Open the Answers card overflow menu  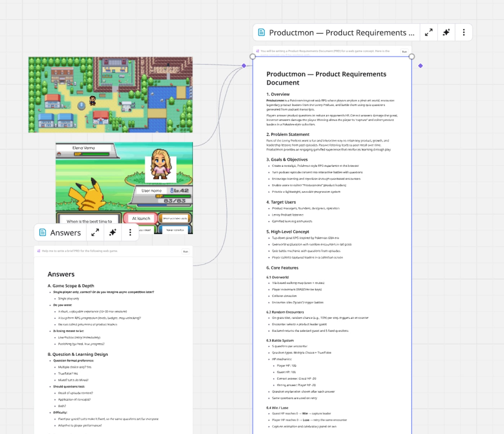[130, 232]
